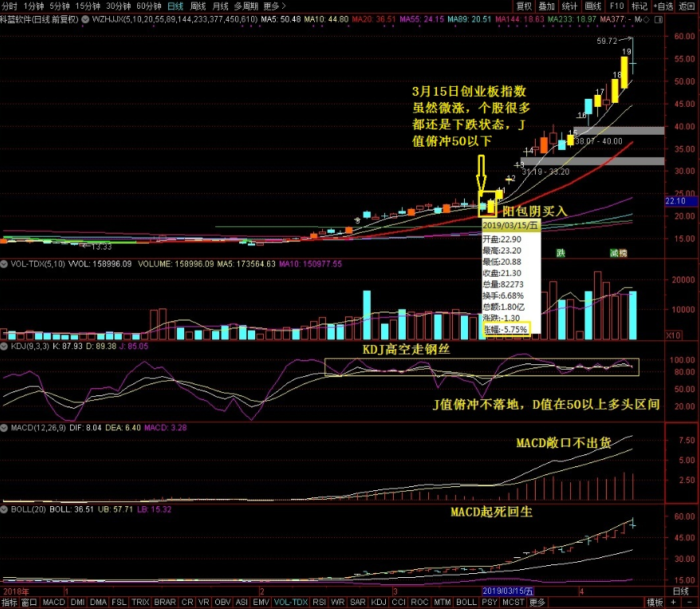The height and width of the screenshot is (609, 700).
Task: Click the diamond icon after MA377
Action: [x=647, y=19]
